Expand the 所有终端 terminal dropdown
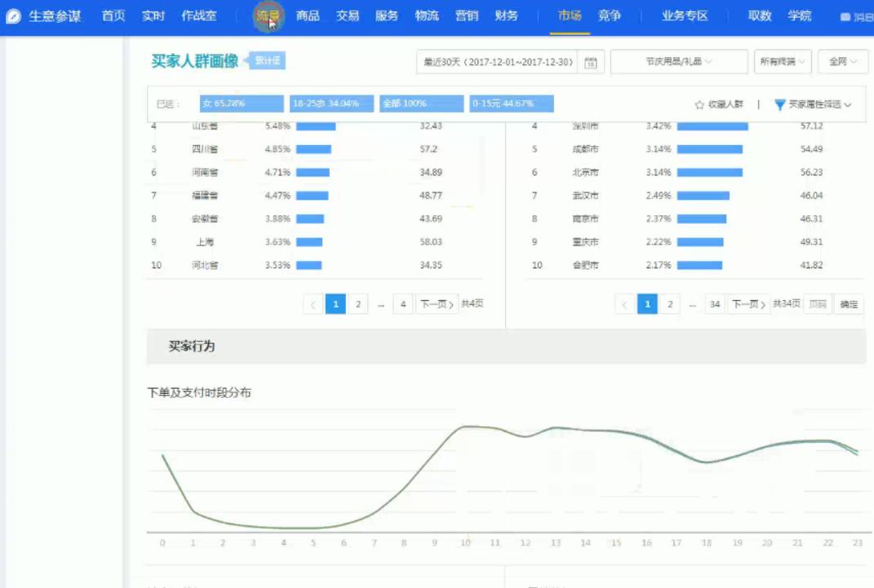This screenshot has width=874, height=588. pos(782,61)
